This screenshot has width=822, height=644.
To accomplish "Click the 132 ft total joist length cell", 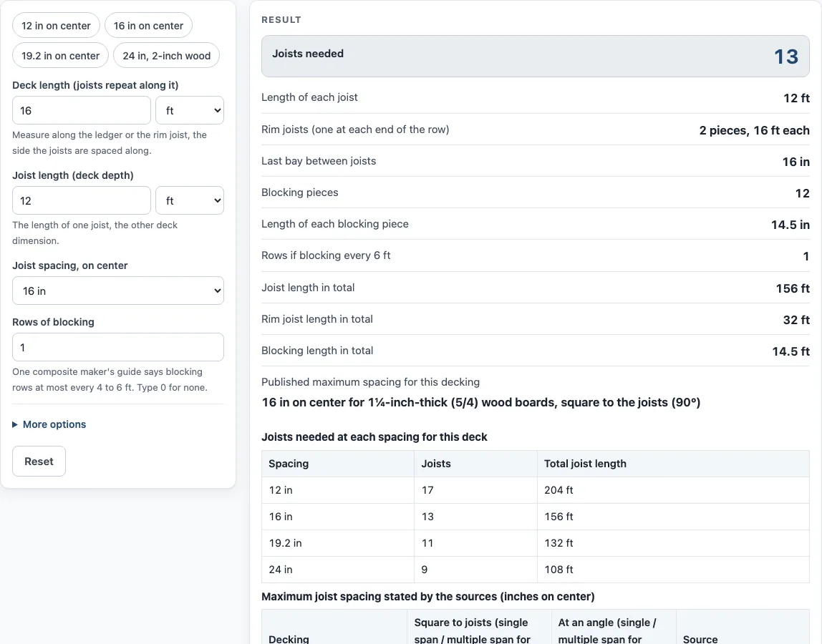I will pyautogui.click(x=674, y=543).
